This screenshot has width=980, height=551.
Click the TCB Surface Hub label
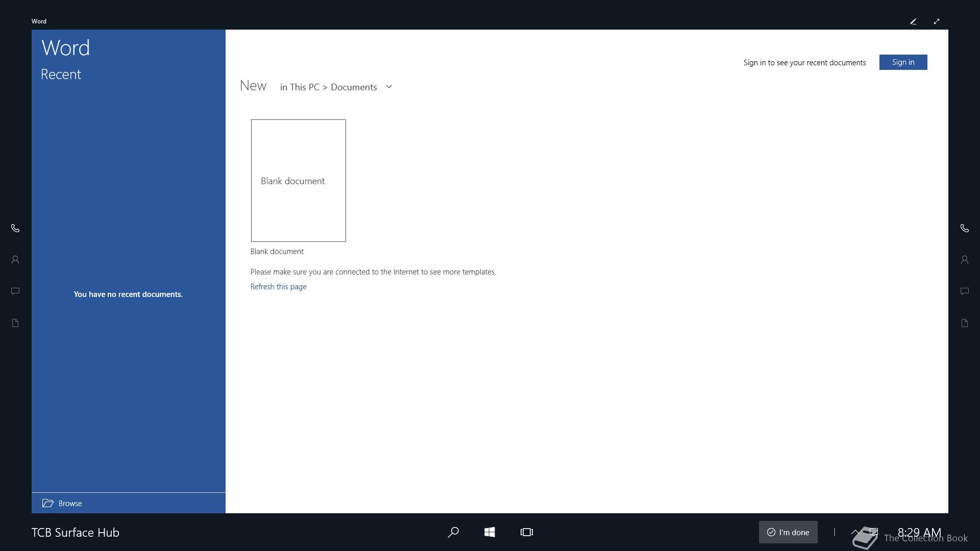76,533
